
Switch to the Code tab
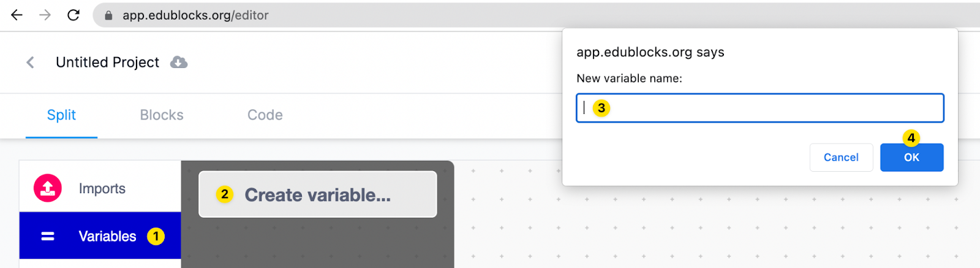[x=265, y=115]
